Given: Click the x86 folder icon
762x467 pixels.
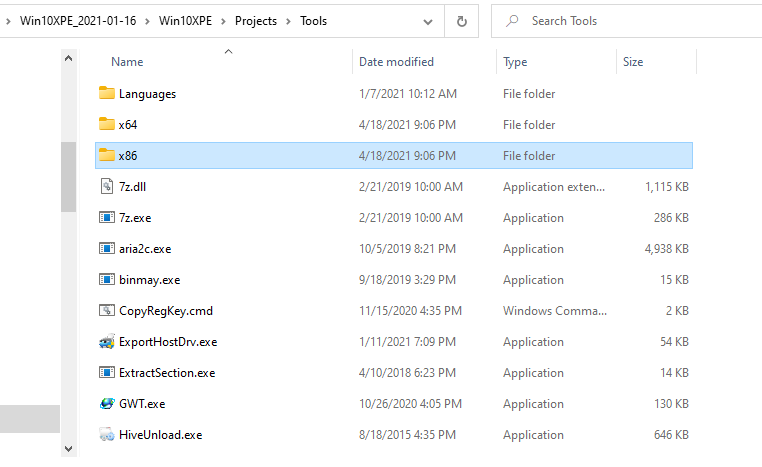Looking at the screenshot, I should click(106, 155).
